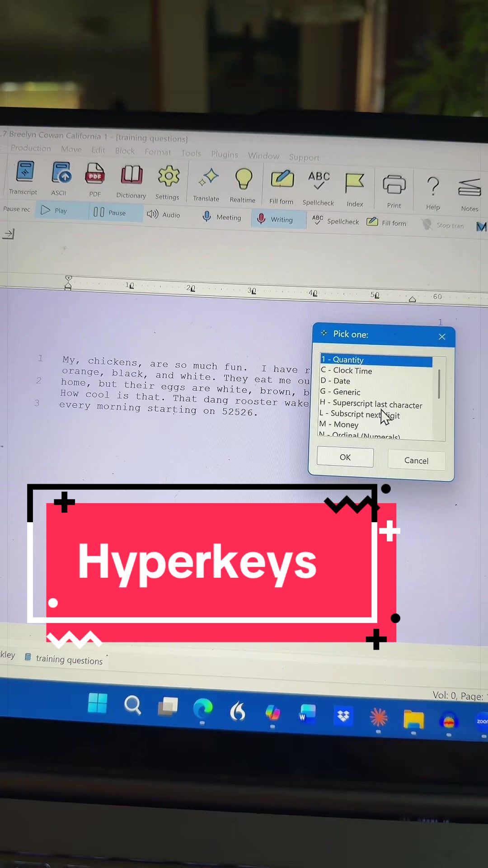Open the Notes tool
The height and width of the screenshot is (868, 488).
[469, 194]
